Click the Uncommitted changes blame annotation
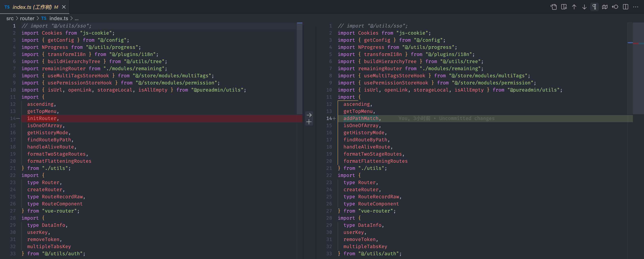 446,118
